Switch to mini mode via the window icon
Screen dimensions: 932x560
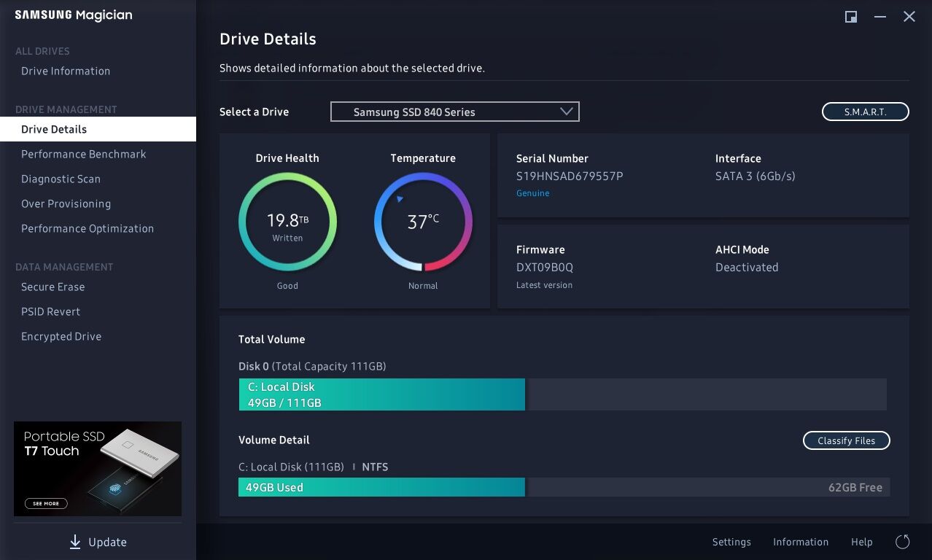[851, 17]
